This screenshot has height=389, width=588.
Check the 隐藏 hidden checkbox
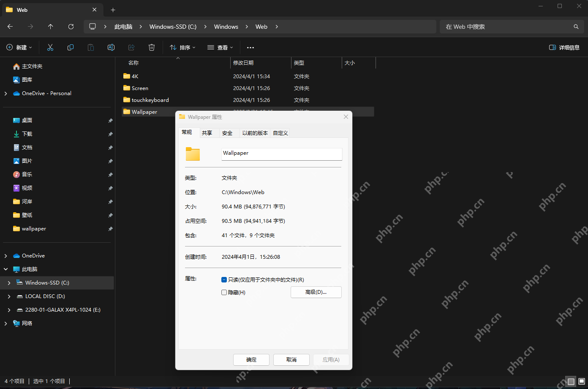pyautogui.click(x=224, y=292)
